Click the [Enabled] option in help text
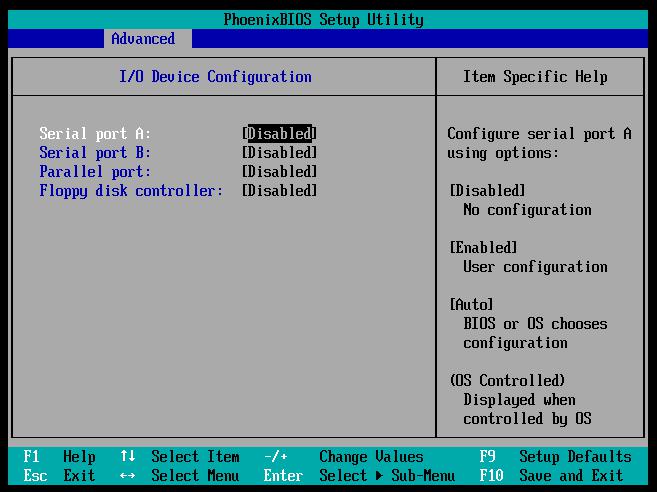The height and width of the screenshot is (492, 657). (484, 248)
